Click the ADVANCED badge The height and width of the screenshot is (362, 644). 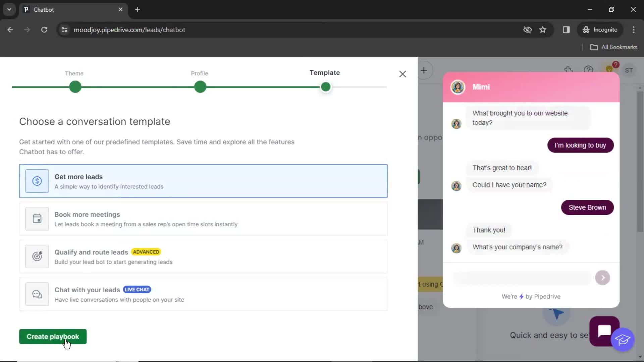146,252
